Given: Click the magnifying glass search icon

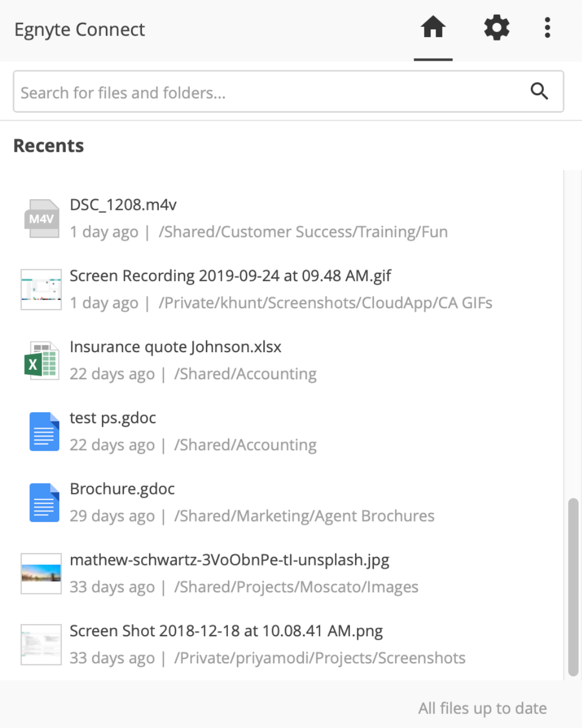Looking at the screenshot, I should click(539, 91).
